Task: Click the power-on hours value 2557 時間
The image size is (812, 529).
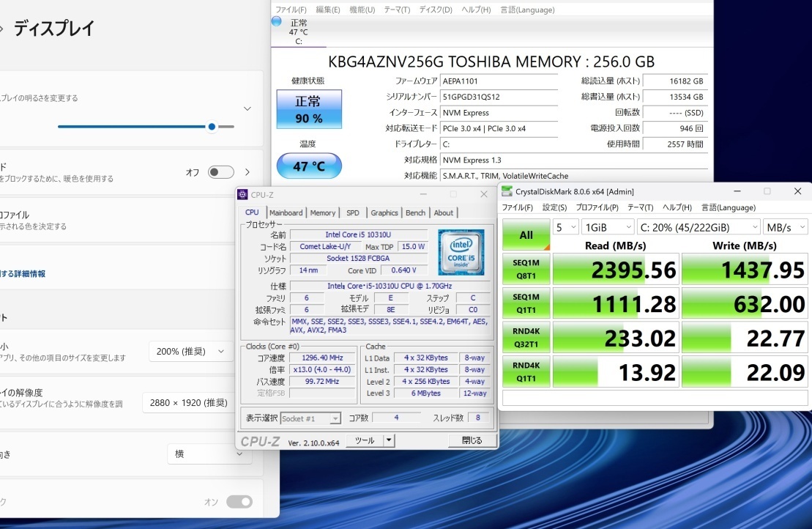Action: coord(675,144)
